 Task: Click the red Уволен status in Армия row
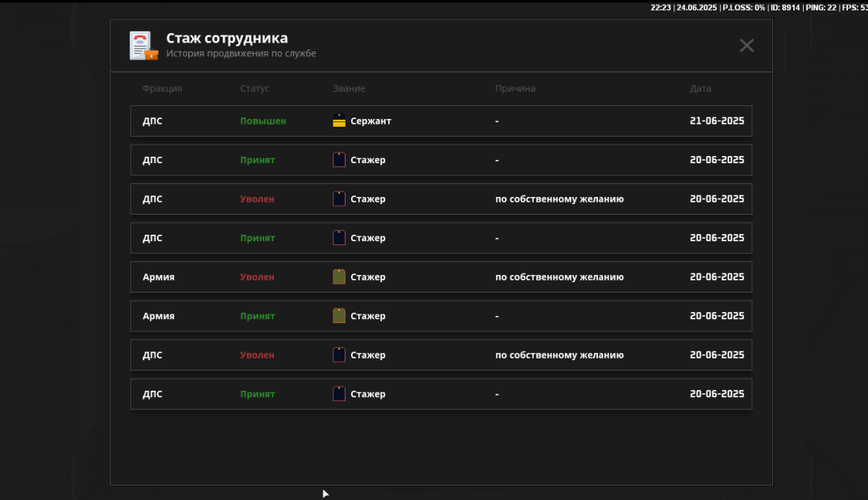(x=257, y=277)
